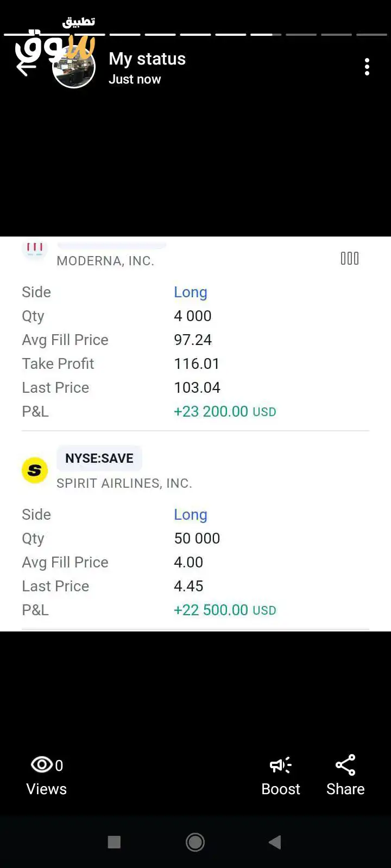Click the yellow Spirit Airlines logo
391x868 pixels.
(35, 470)
